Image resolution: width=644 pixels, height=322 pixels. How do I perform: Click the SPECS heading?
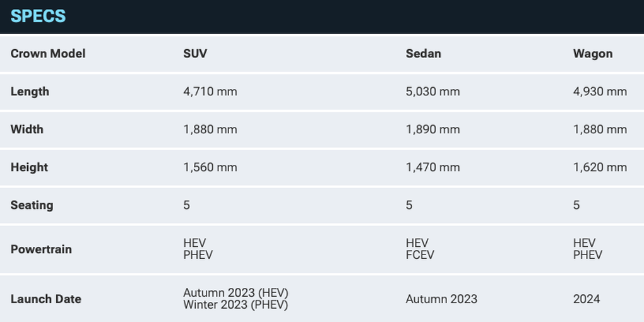pos(38,16)
